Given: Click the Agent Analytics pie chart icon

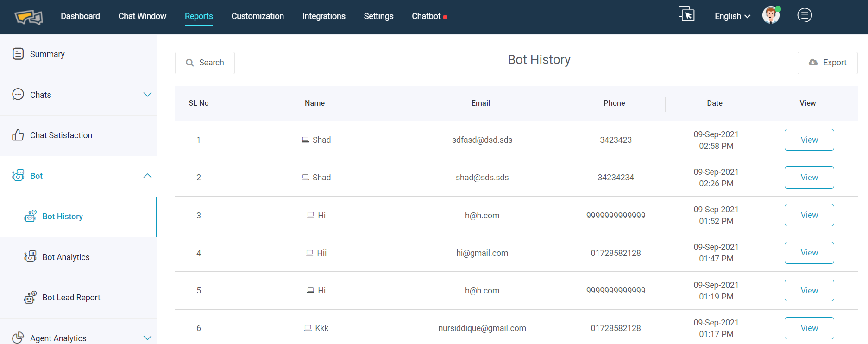Looking at the screenshot, I should tap(18, 338).
